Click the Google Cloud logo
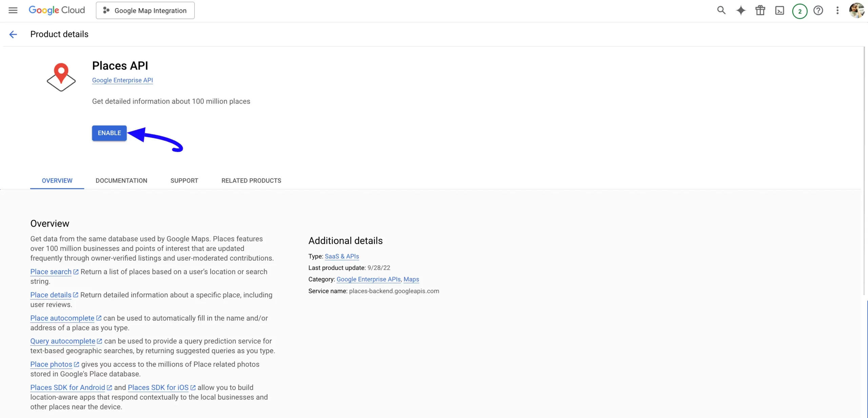Screen dimensions: 868x418 (57, 10)
